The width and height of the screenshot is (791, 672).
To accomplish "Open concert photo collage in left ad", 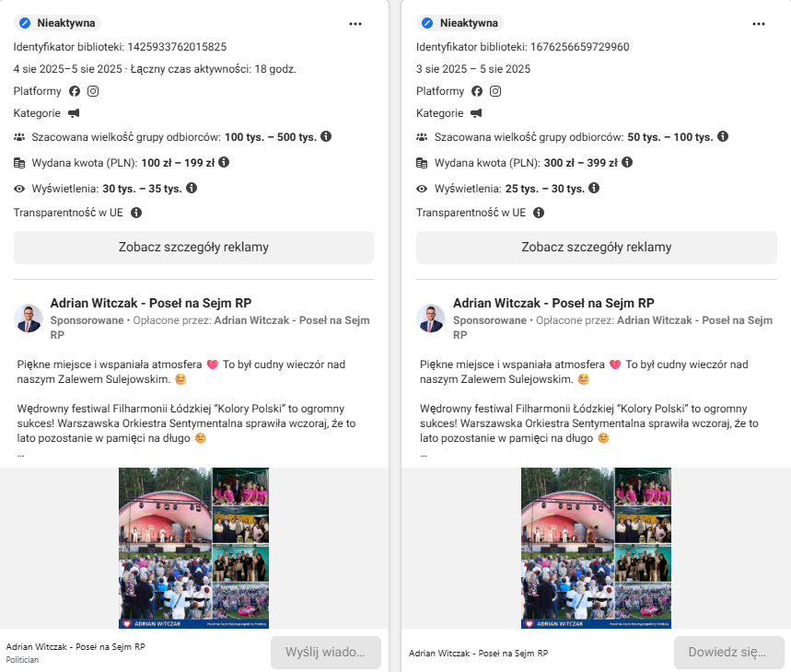I will click(193, 548).
